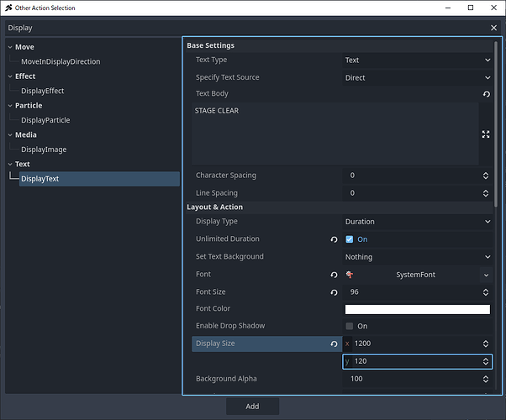506x420 pixels.
Task: Enable the Drop Shadow checkbox
Action: [350, 326]
